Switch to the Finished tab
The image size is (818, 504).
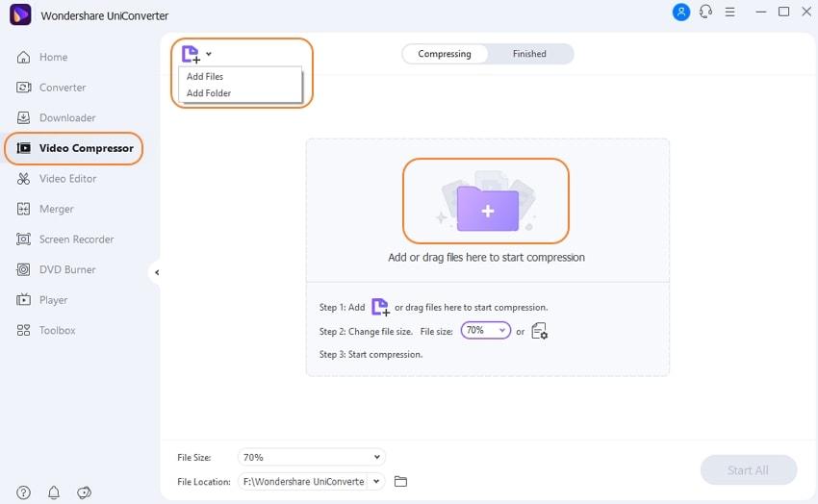(529, 54)
